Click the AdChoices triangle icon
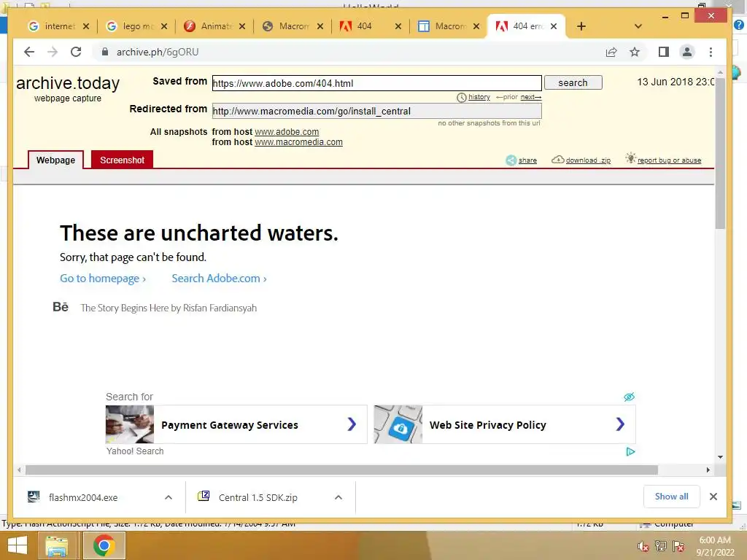Image resolution: width=747 pixels, height=560 pixels. [x=630, y=451]
